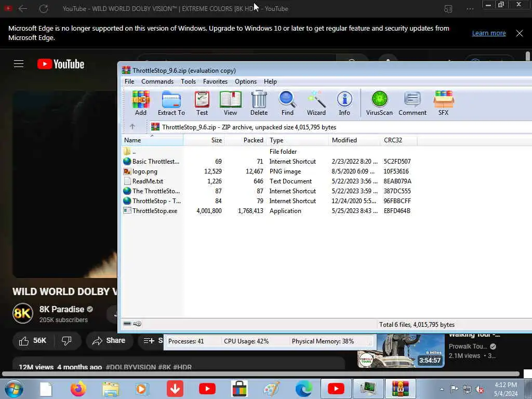This screenshot has height=399, width=532.
Task: Go to YouTube home via logo
Action: (61, 64)
